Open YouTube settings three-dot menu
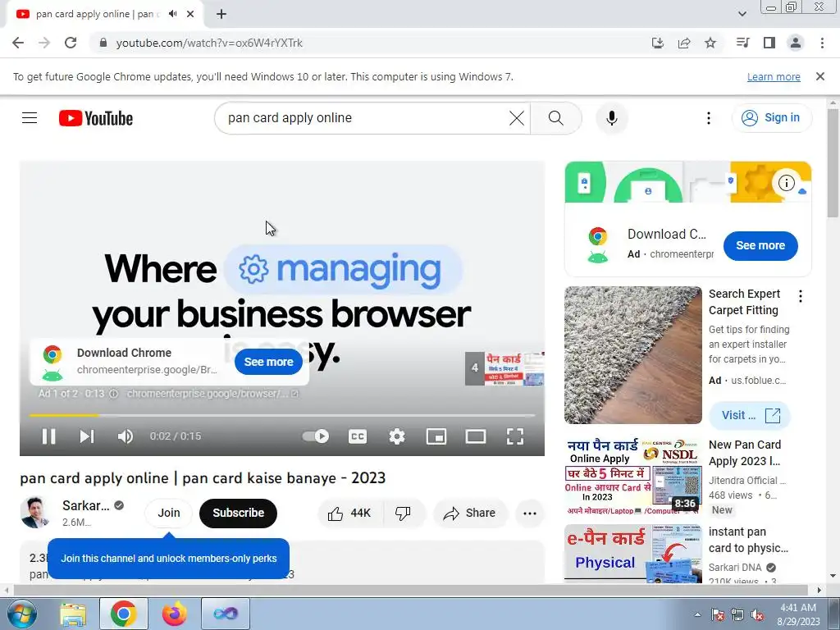 [x=709, y=118]
